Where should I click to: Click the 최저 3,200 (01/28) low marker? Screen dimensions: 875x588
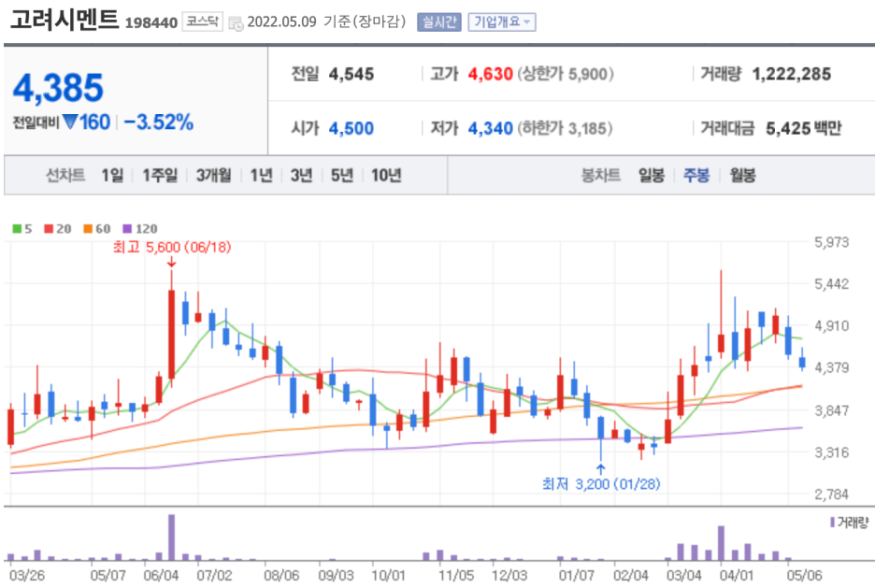point(601,483)
